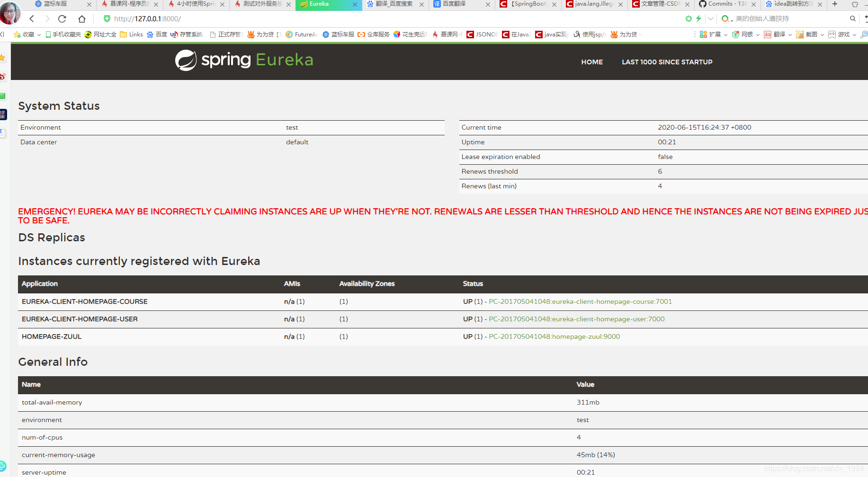Click the find magnifier icon in bookmarks bar

click(x=864, y=35)
